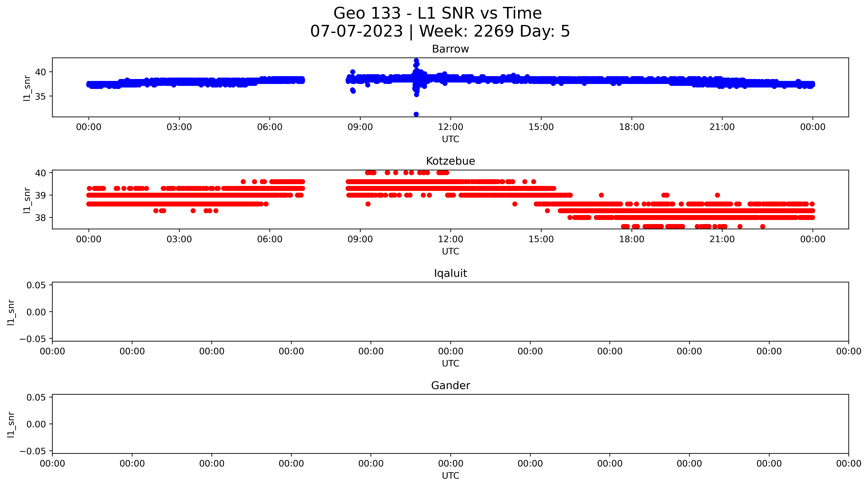Click the l1_snr y-axis label of Iqaluit plot
868x487 pixels.
pos(11,312)
